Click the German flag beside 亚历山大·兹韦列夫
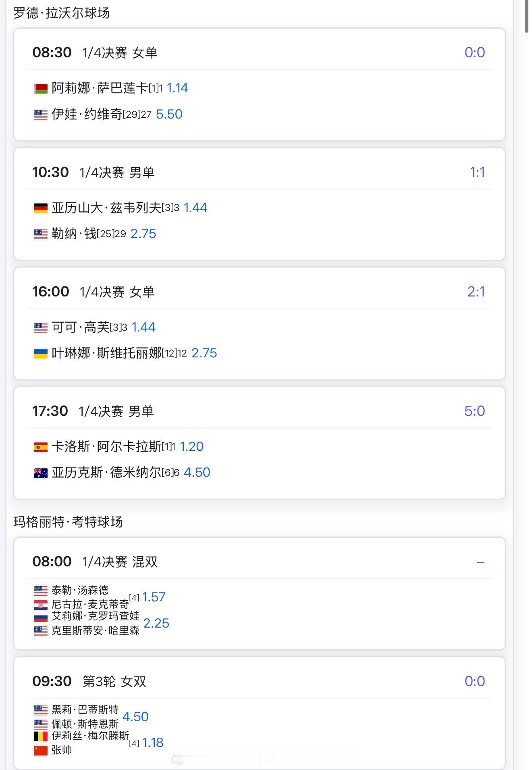This screenshot has height=770, width=532. pos(40,208)
